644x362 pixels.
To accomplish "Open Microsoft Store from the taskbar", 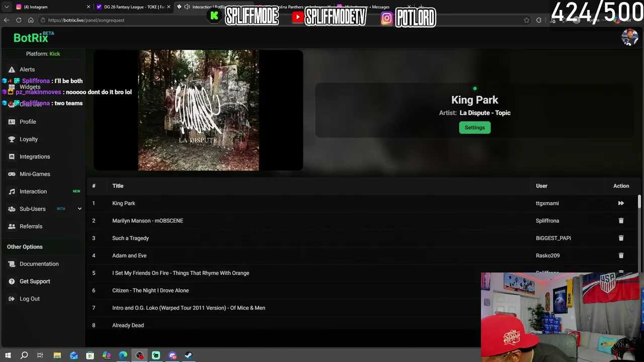I will [90, 355].
